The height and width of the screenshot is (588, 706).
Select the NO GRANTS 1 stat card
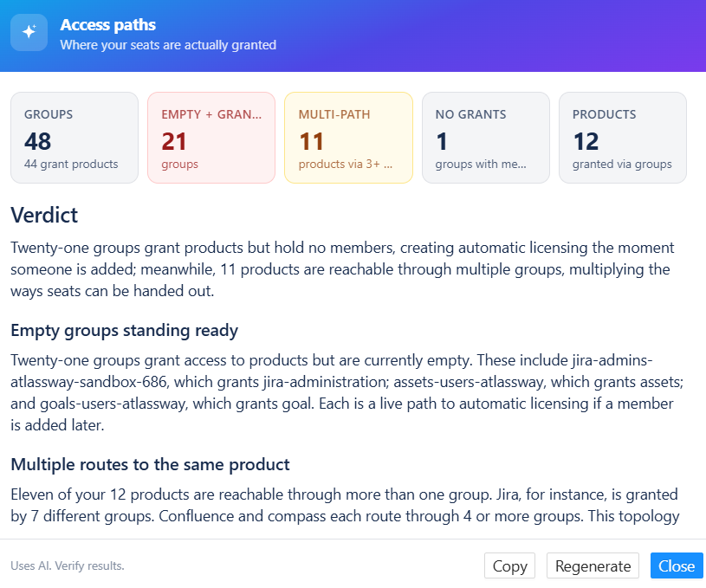click(485, 138)
